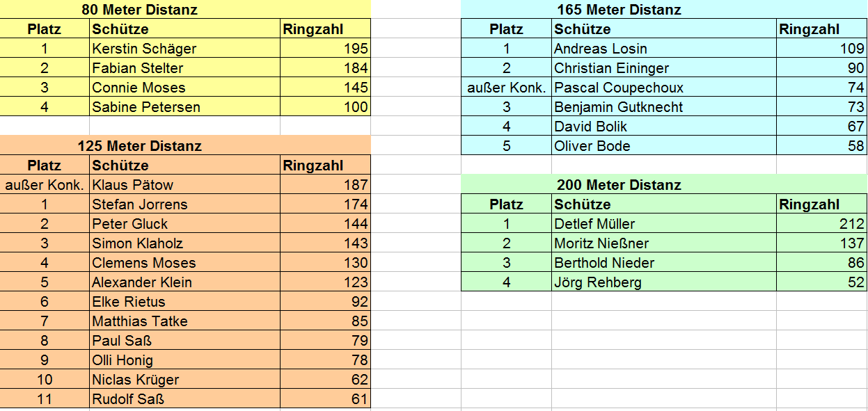Select the '80 Meter Distanz' title cell
Image resolution: width=868 pixels, height=411 pixels.
coord(185,10)
